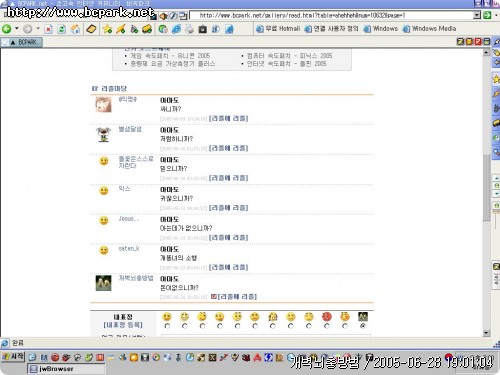500x375 pixels.
Task: Switch to jwBrowser in the taskbar
Action: point(66,369)
